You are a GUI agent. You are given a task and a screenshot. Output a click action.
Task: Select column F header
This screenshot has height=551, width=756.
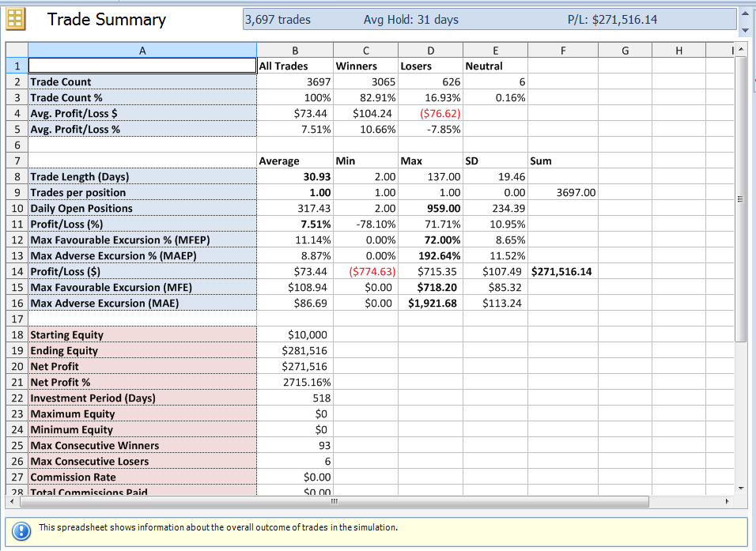click(x=563, y=51)
